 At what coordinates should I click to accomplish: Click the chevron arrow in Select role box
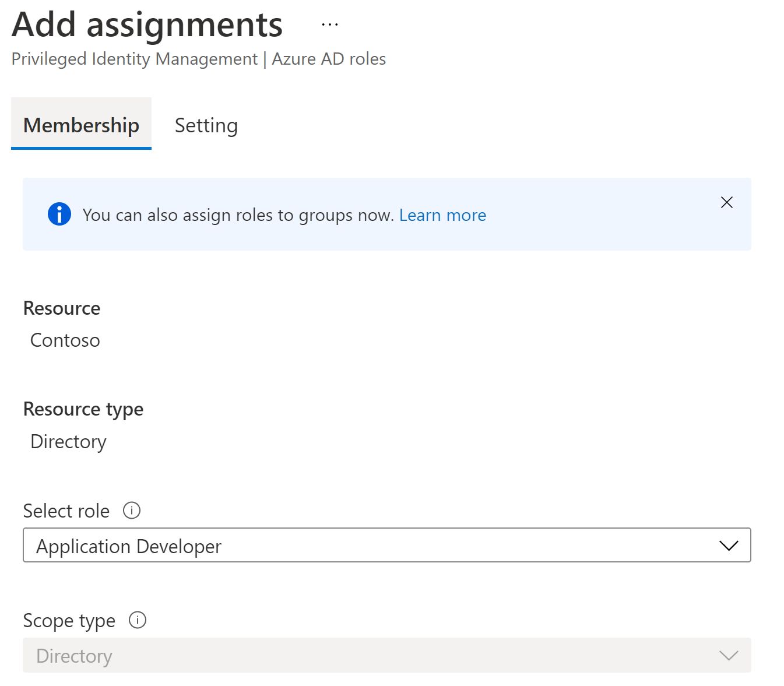tap(728, 546)
